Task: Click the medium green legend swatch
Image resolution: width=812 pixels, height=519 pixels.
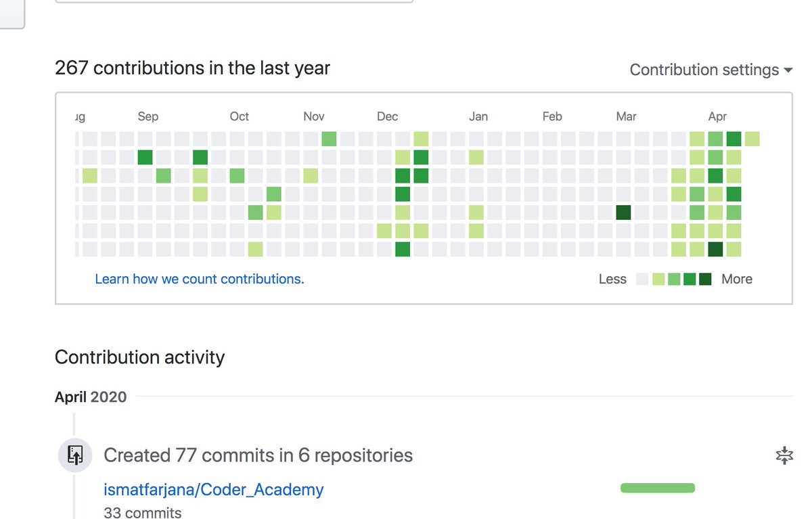Action: pyautogui.click(x=674, y=279)
